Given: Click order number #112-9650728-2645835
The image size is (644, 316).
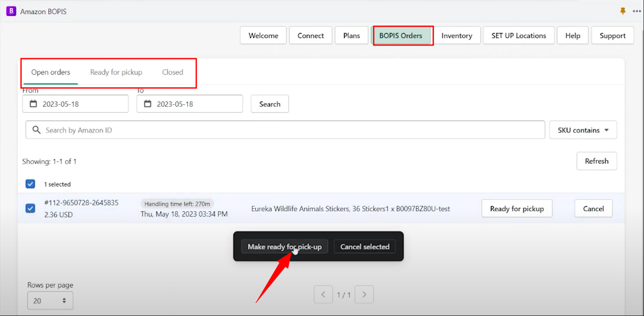Looking at the screenshot, I should click(81, 203).
